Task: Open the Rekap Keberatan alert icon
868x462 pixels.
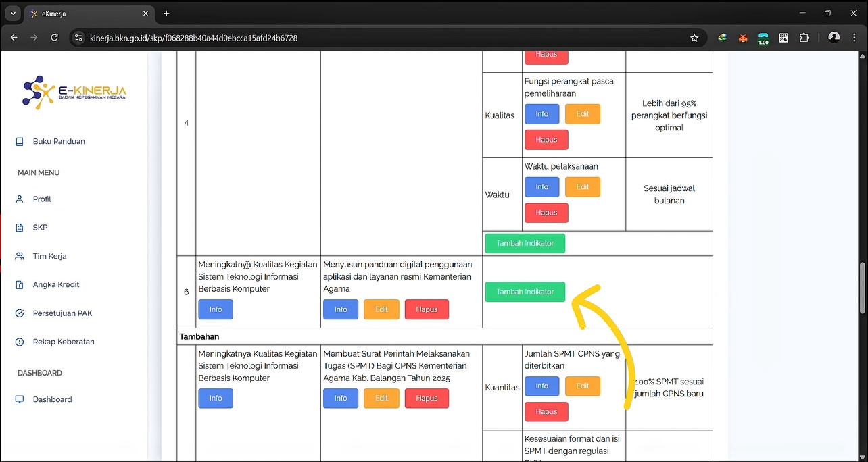Action: click(20, 342)
